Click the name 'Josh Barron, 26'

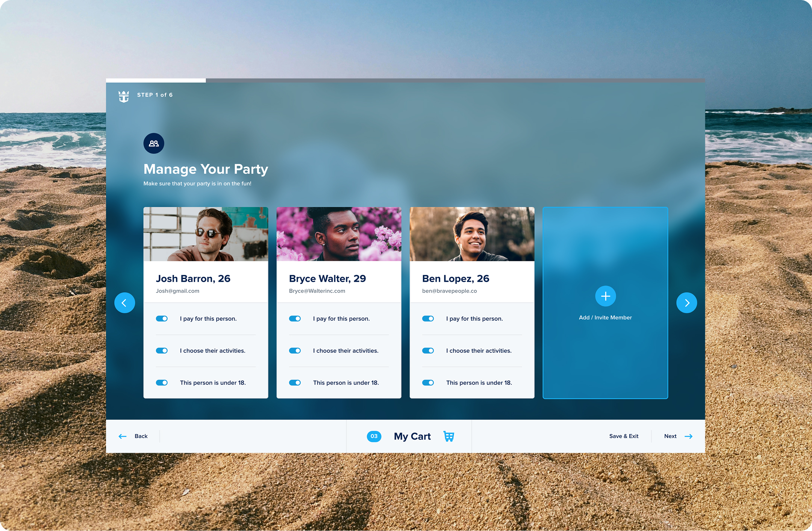[193, 279]
